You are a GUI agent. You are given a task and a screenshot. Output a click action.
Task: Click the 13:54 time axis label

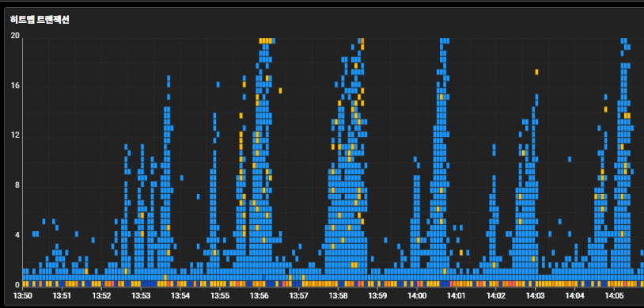click(x=180, y=295)
